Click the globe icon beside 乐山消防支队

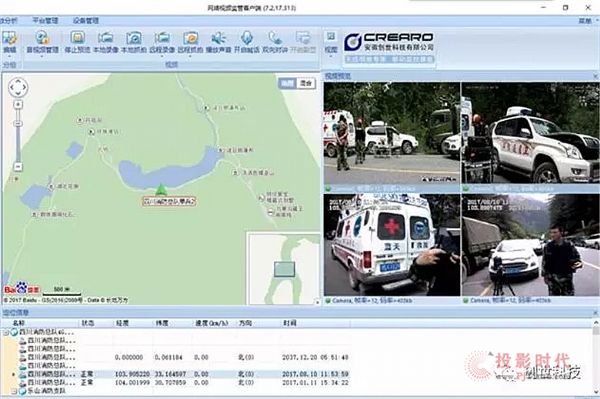pyautogui.click(x=23, y=391)
